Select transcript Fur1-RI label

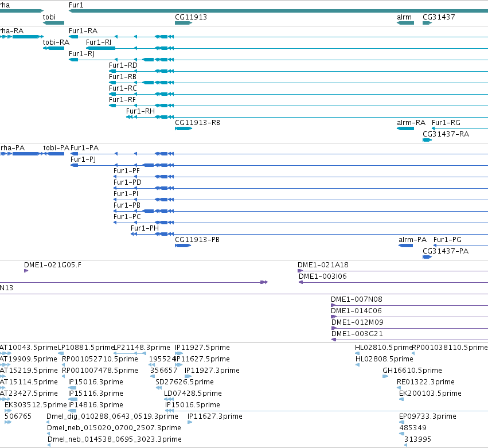[x=99, y=42]
